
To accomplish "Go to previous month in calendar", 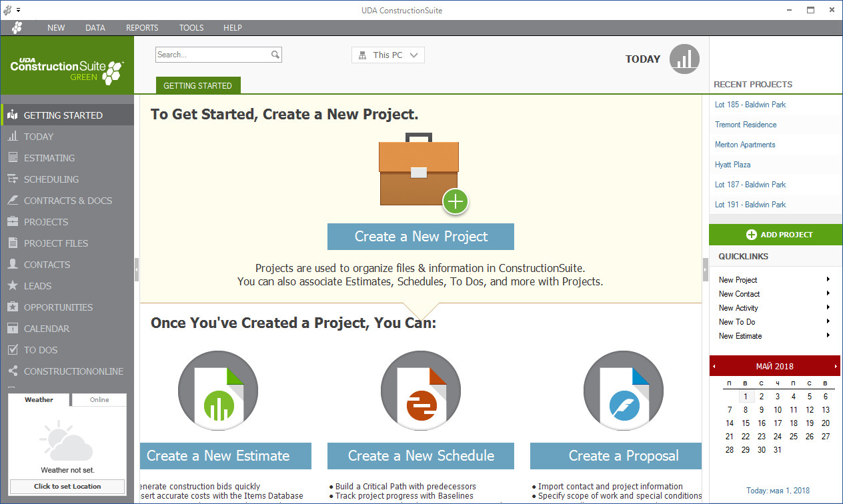I will [x=714, y=367].
